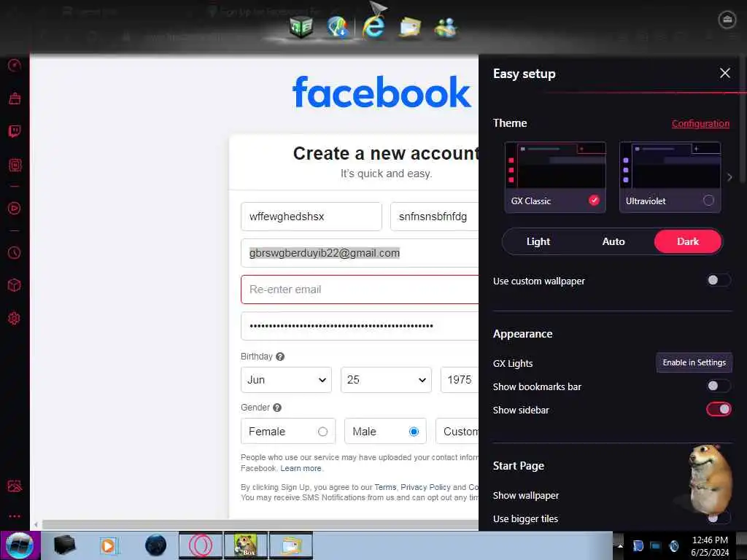Open the birthday year dropdown showing 1975
The height and width of the screenshot is (560, 747).
[460, 380]
